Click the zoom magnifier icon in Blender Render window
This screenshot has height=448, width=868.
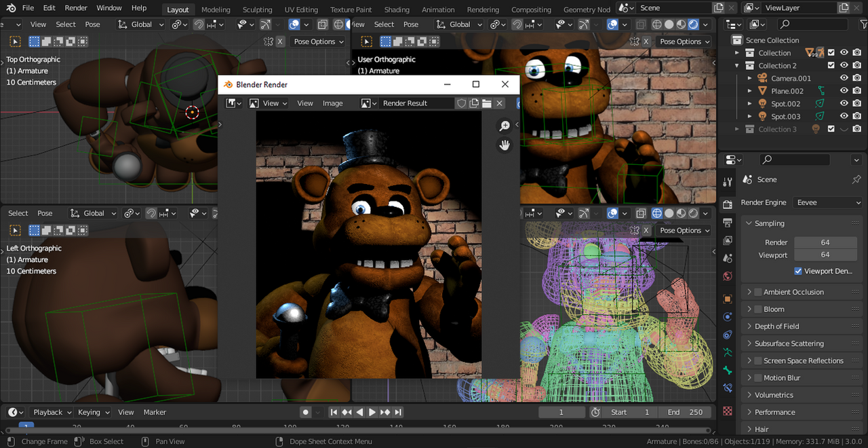[x=505, y=126]
